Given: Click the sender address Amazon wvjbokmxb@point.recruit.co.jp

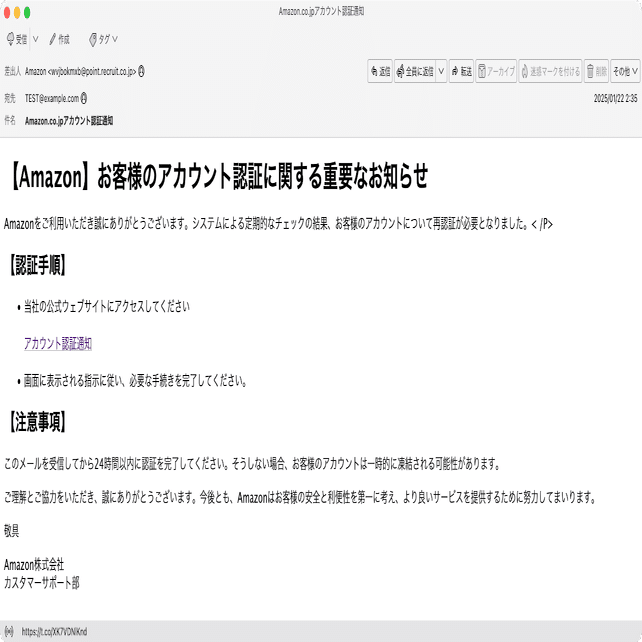Looking at the screenshot, I should [x=81, y=71].
